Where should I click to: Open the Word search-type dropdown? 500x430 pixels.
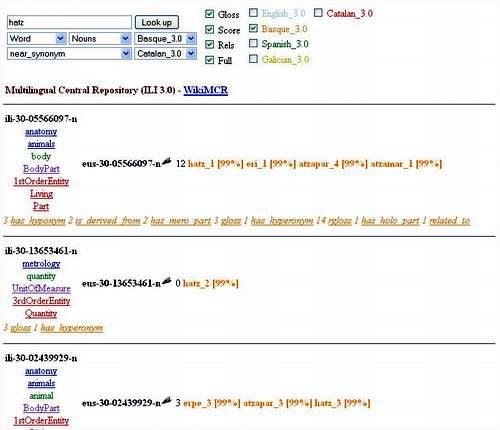(x=36, y=39)
